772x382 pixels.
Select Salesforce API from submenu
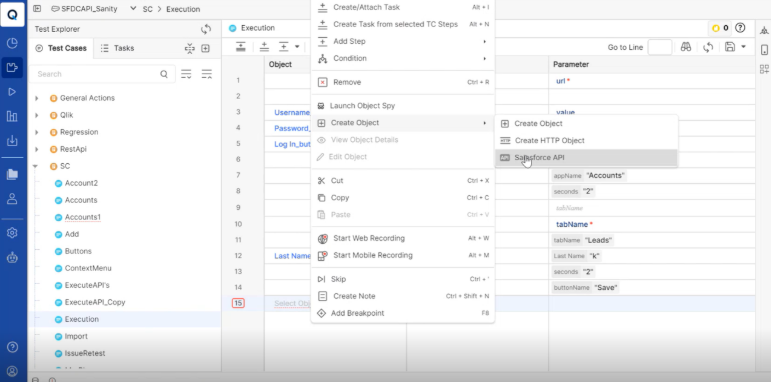[x=586, y=158]
